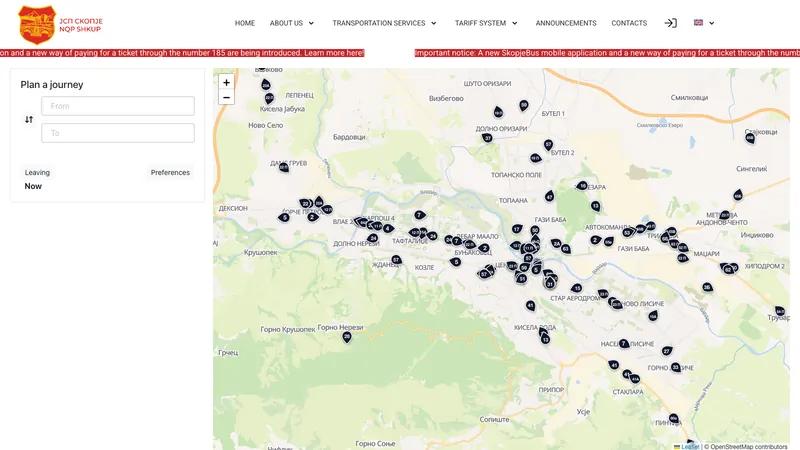Open journey Preferences
800x450 pixels.
[170, 172]
